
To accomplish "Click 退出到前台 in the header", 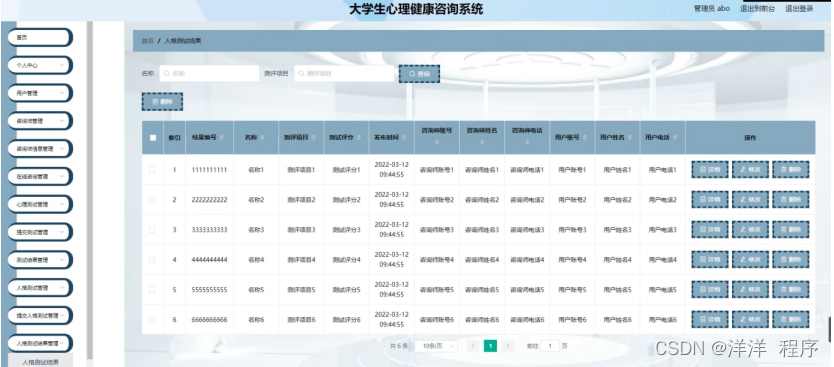I will click(757, 9).
